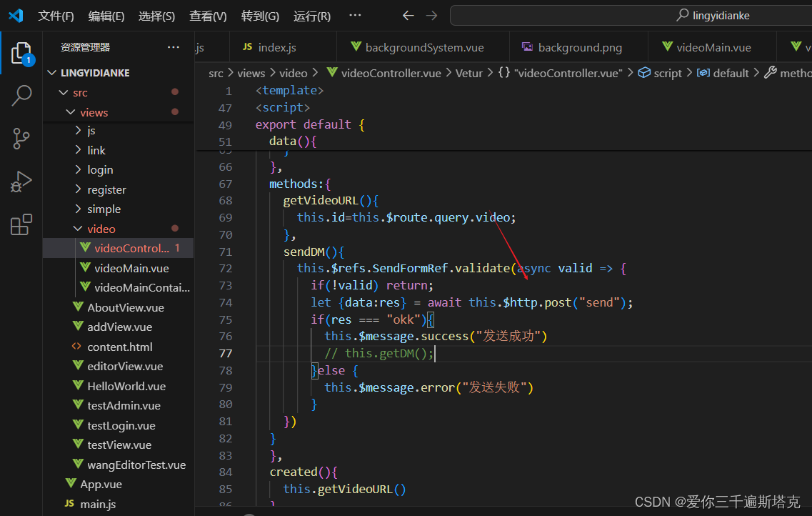The image size is (812, 516).
Task: Open the 运行(R) menu
Action: coord(312,16)
